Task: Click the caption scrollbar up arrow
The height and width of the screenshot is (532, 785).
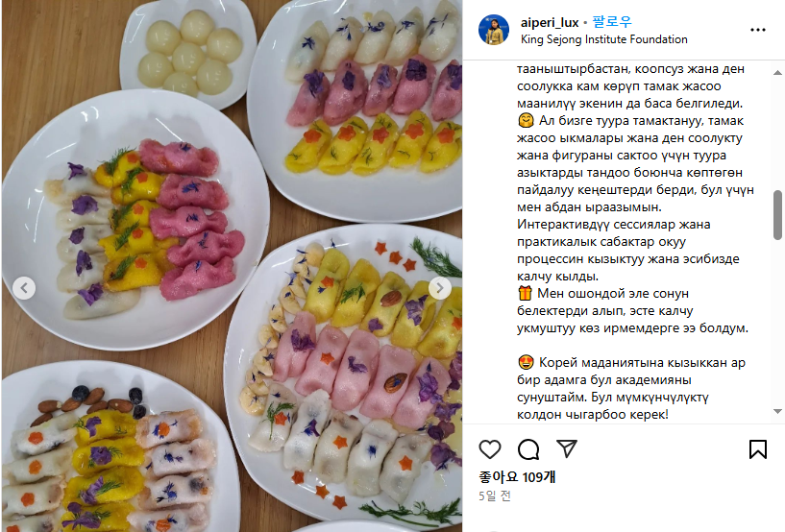Action: 777,73
